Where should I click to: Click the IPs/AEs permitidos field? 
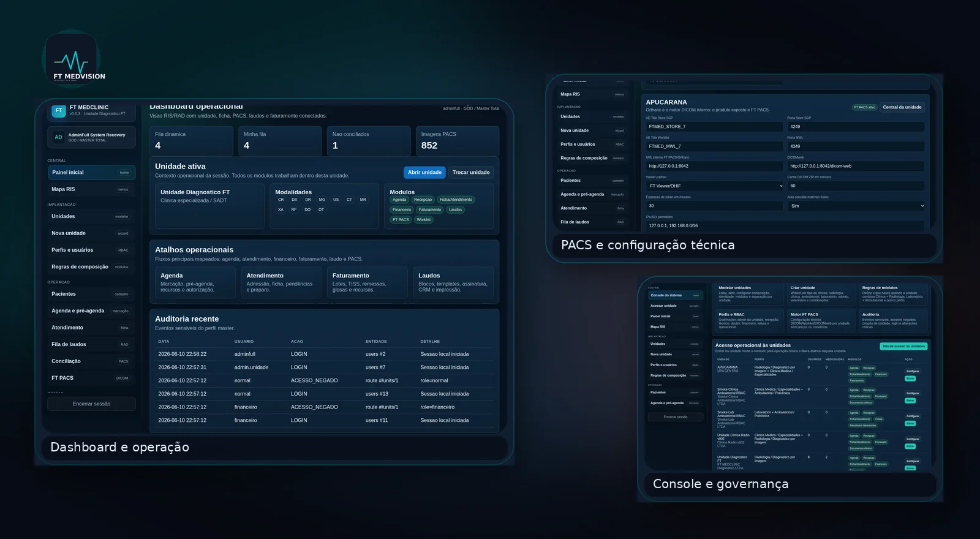(785, 225)
